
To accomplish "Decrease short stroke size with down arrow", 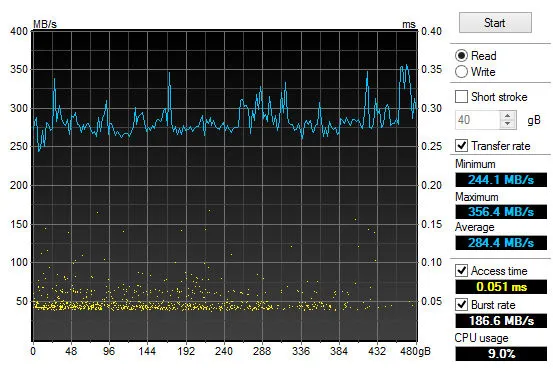I will [508, 124].
